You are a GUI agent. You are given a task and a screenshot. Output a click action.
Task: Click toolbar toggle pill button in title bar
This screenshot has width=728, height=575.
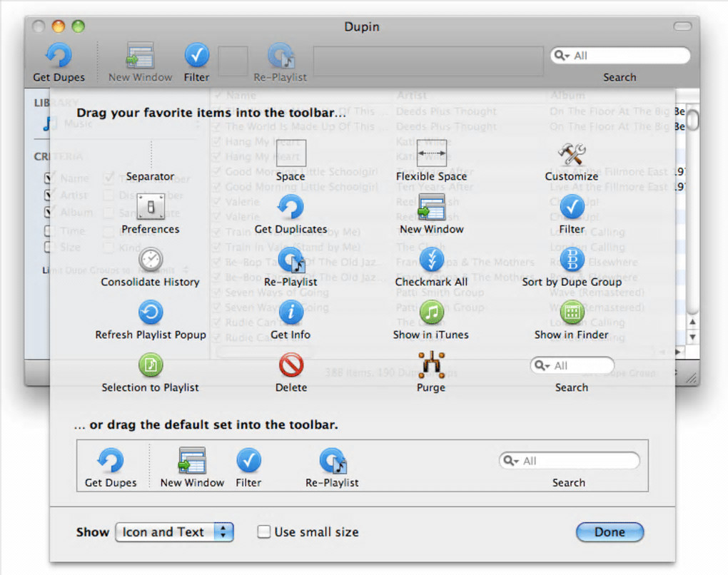pos(682,26)
